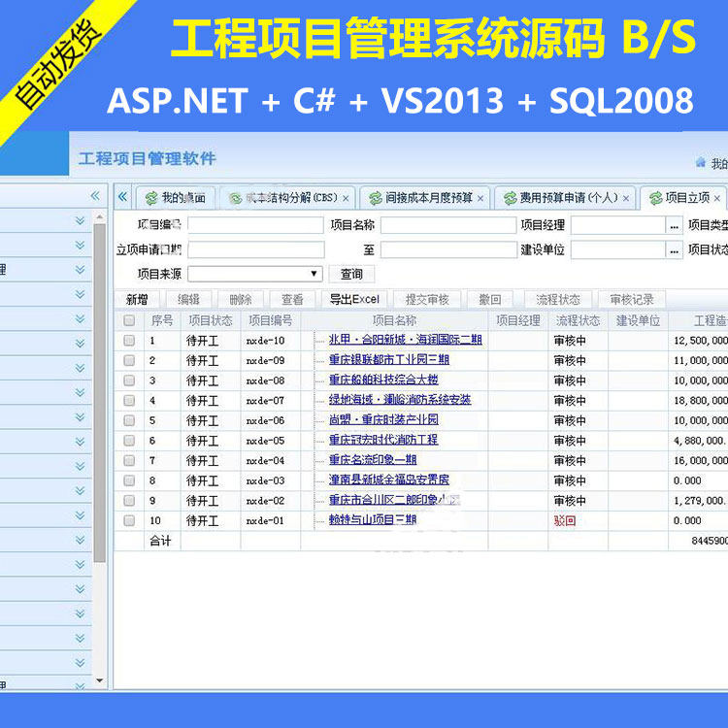Click the 编辑 toolbar button

coord(188,300)
